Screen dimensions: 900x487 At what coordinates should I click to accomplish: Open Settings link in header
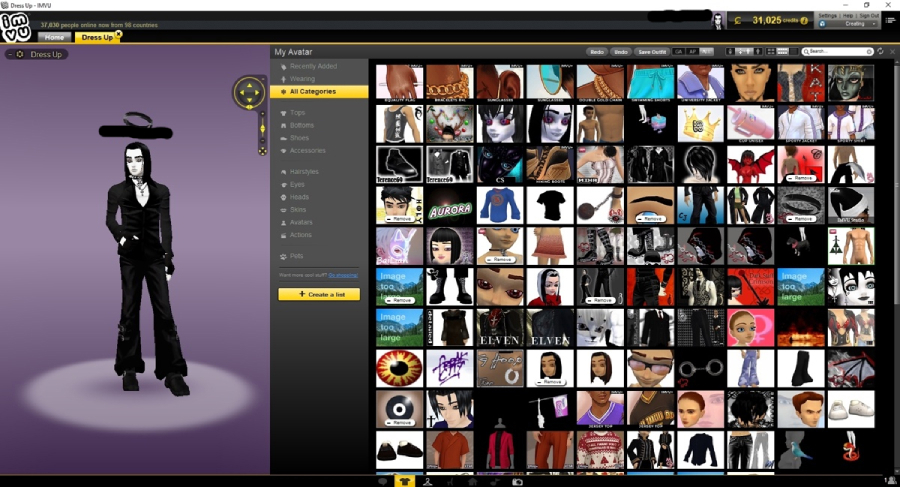(x=827, y=16)
